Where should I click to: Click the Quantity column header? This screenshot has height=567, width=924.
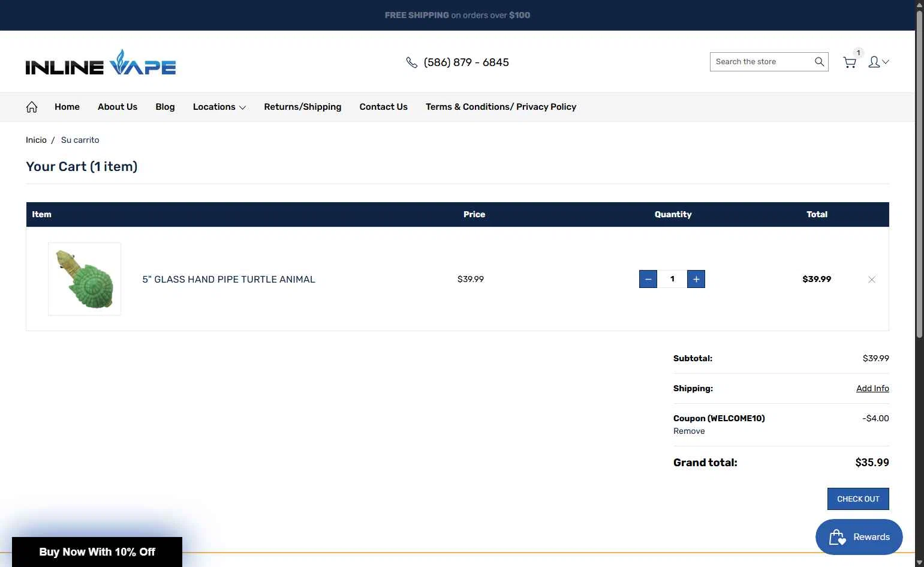point(673,214)
